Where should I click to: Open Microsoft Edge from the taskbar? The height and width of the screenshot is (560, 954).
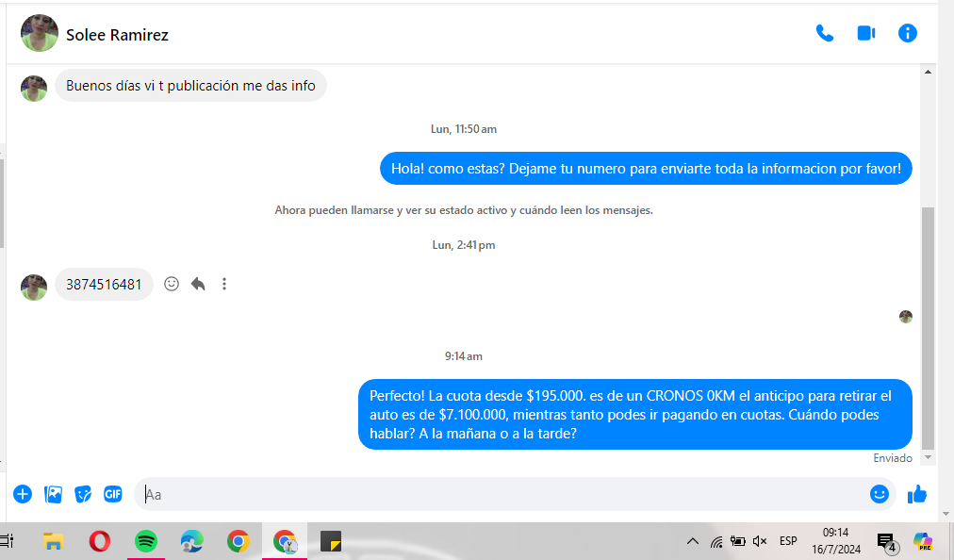click(x=192, y=541)
